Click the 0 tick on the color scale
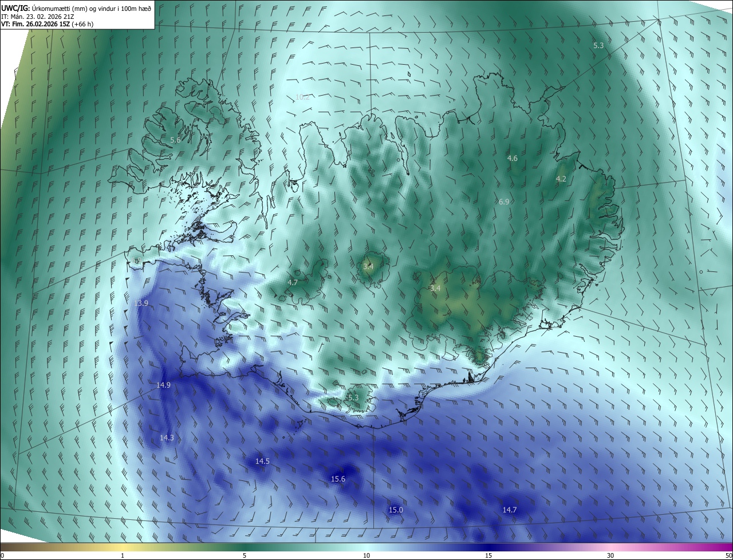Viewport: 733px width, 560px height. click(2, 555)
